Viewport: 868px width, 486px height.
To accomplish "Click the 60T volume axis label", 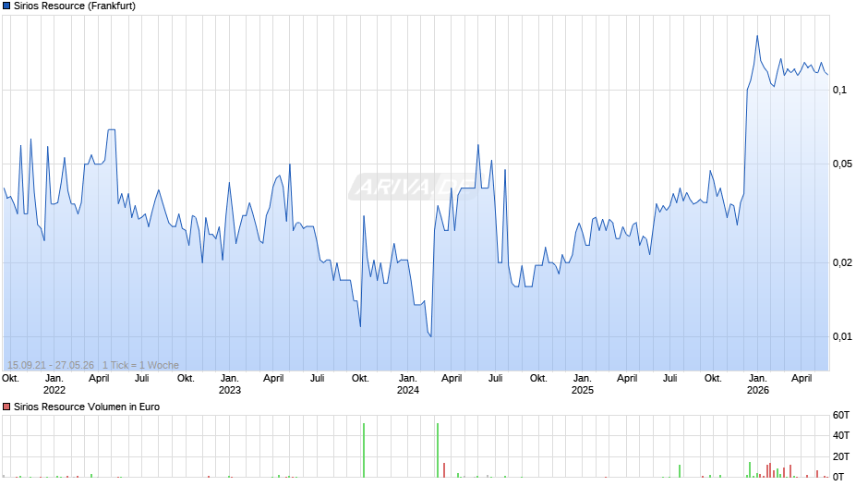I will 841,415.
